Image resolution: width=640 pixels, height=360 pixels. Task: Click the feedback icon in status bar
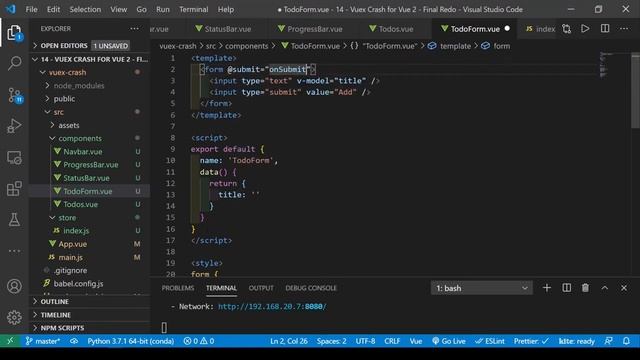point(609,341)
